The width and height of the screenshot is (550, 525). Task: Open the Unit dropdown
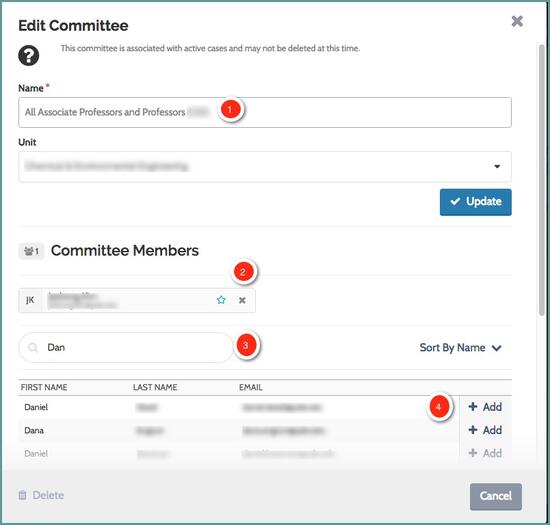tap(265, 167)
